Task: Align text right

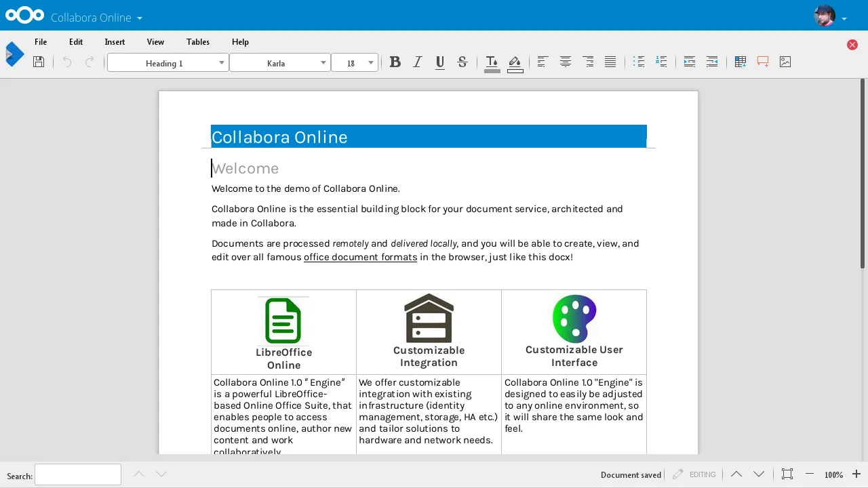Action: click(588, 62)
